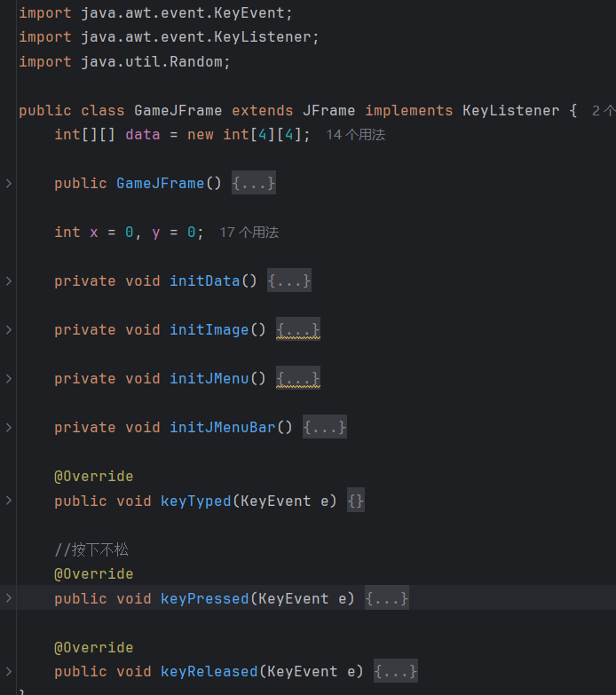Image resolution: width=616 pixels, height=695 pixels.
Task: Click the variable y in the int declaration
Action: coord(156,233)
